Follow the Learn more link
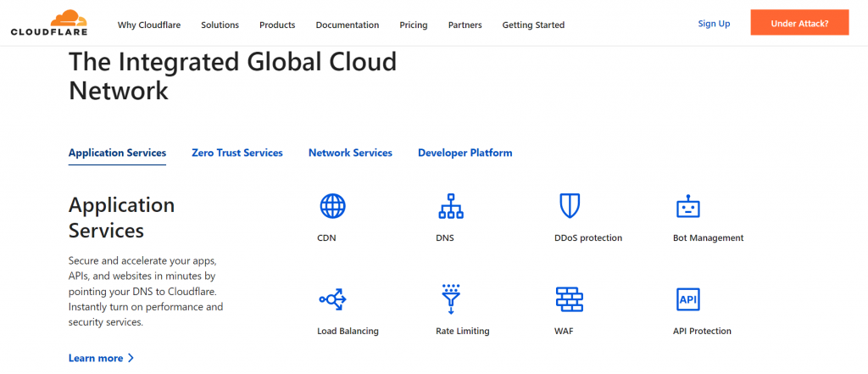868x374 pixels. pos(101,358)
